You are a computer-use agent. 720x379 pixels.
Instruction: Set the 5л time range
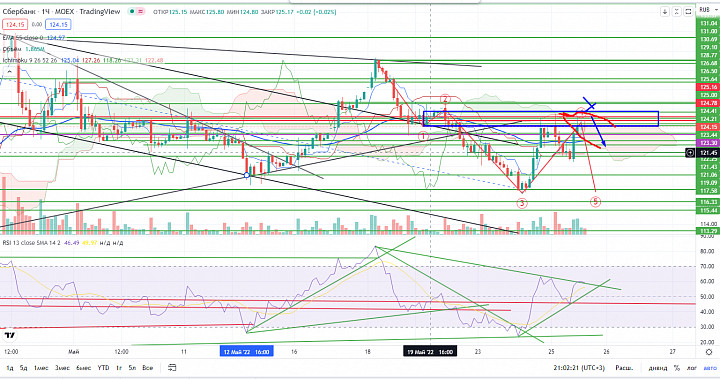132,368
